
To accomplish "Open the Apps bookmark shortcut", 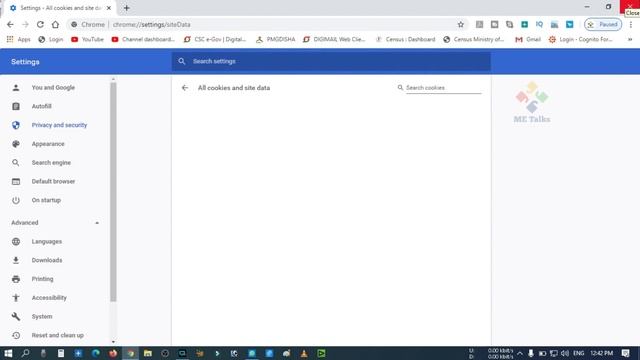I will [x=19, y=39].
